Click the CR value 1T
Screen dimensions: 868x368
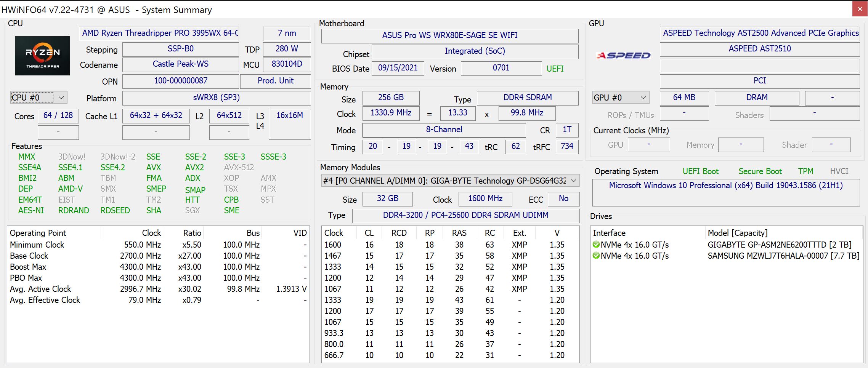[567, 130]
